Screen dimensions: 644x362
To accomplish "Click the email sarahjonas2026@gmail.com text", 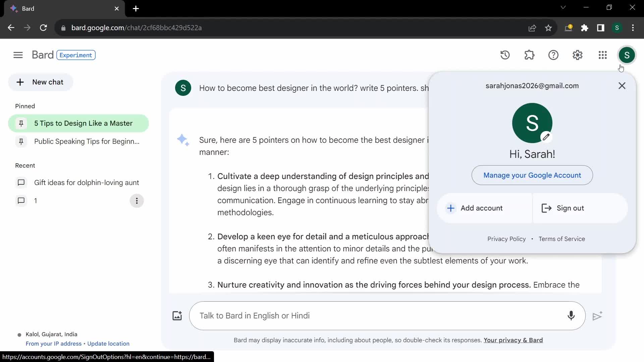I will 532,86.
